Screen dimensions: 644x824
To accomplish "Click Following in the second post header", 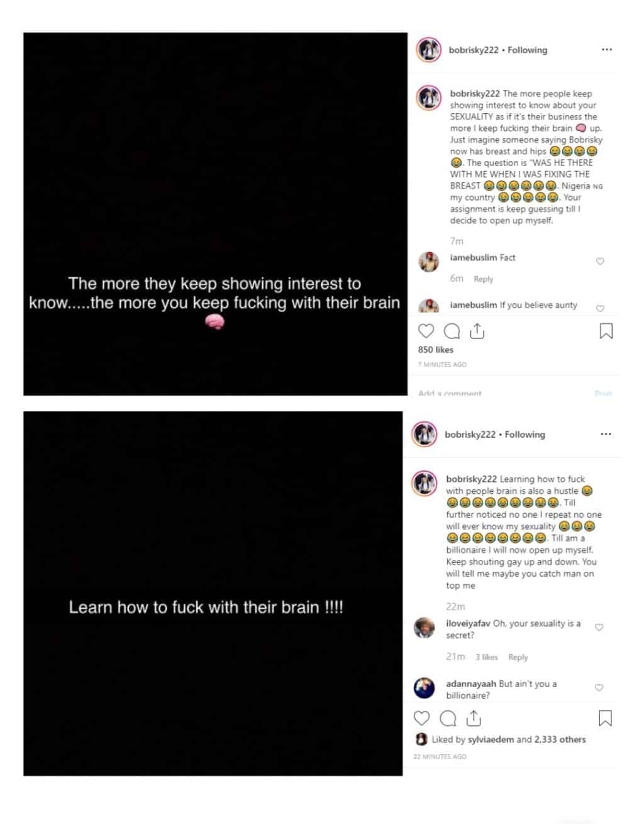I will pos(525,434).
